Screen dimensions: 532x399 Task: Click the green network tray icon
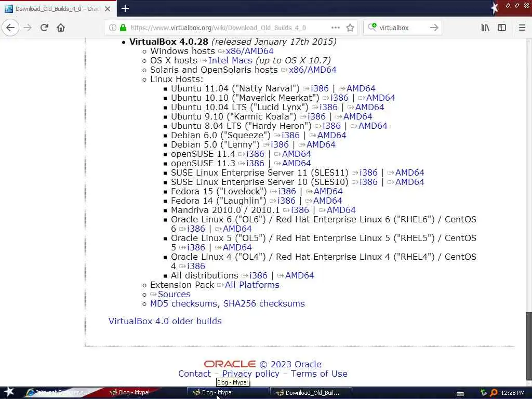(x=484, y=393)
